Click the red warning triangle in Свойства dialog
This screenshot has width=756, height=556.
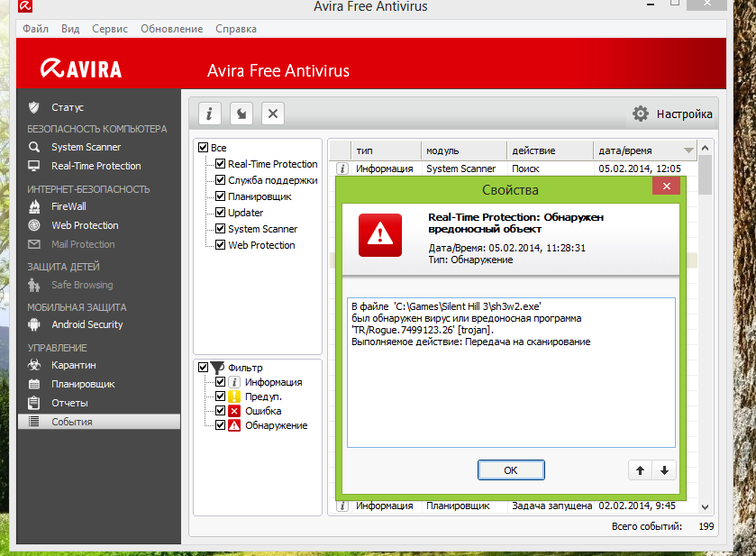(x=380, y=235)
